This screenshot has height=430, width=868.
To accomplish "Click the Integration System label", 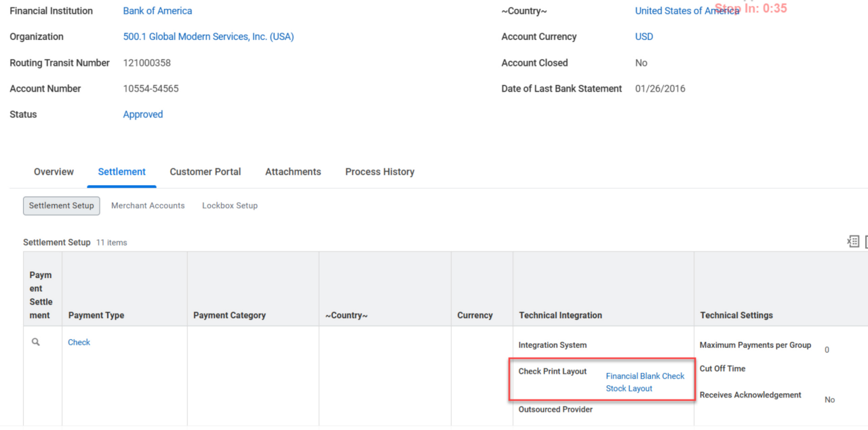I will point(553,345).
